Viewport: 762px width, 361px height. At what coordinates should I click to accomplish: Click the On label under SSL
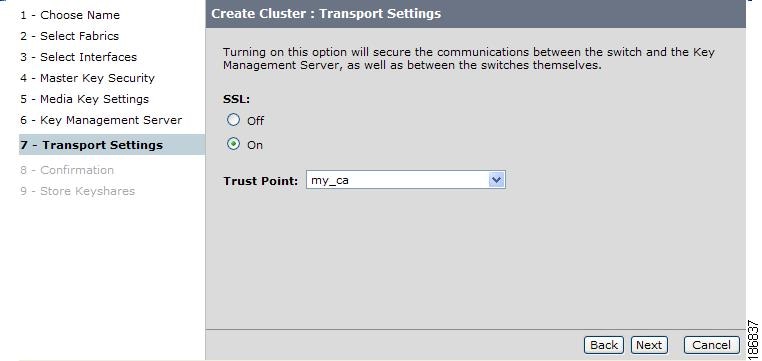(x=255, y=145)
